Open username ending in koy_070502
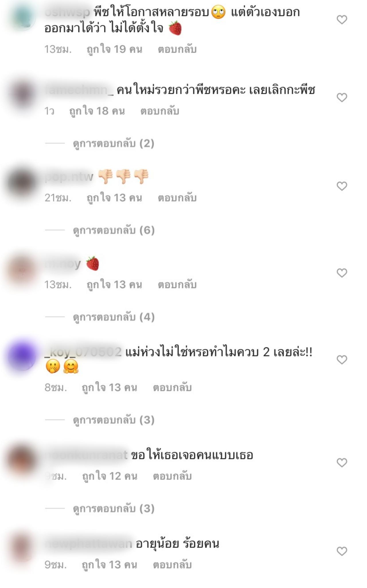This screenshot has height=588, width=367. click(83, 352)
